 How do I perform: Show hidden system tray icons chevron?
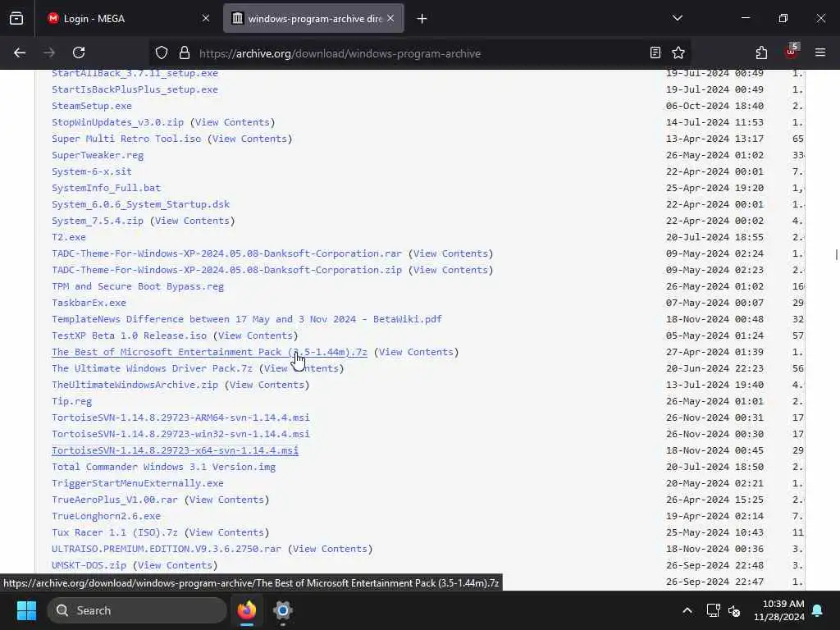coord(687,610)
